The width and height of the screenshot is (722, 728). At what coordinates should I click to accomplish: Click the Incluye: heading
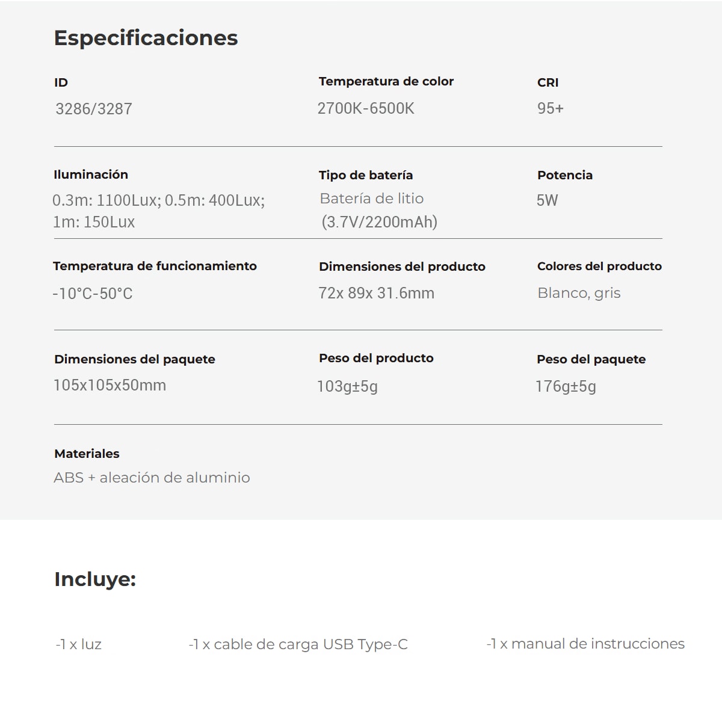click(95, 579)
